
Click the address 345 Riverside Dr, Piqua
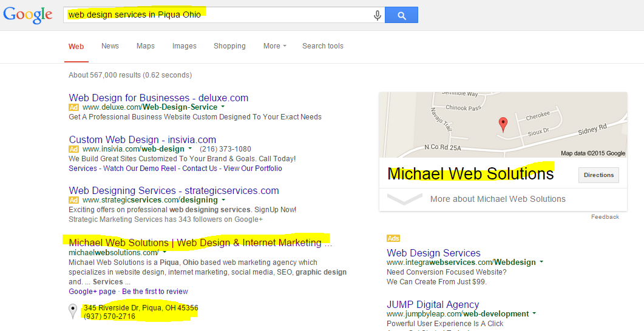click(141, 307)
